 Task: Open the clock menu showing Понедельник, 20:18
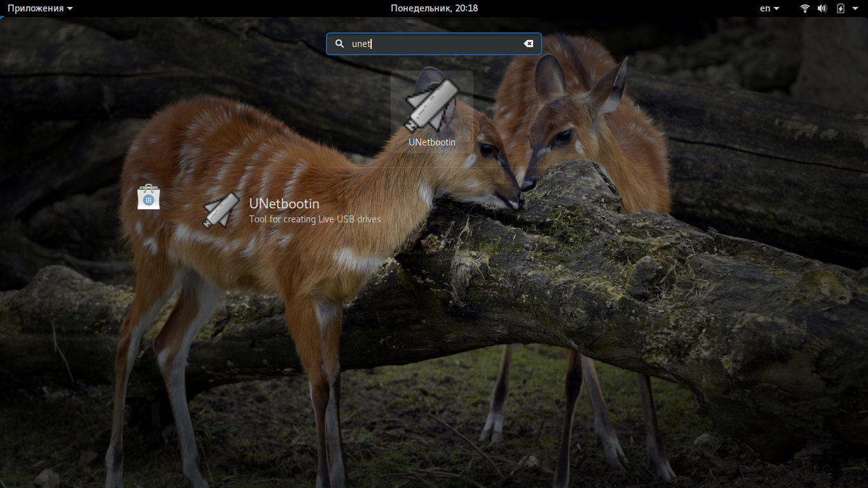[434, 8]
